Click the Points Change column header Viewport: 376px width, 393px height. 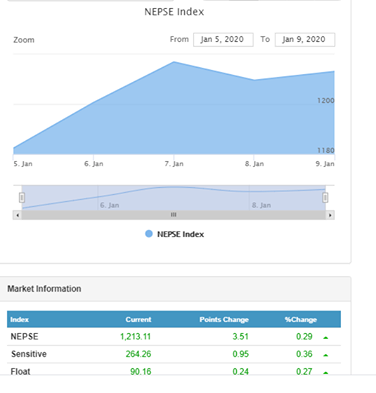click(224, 320)
